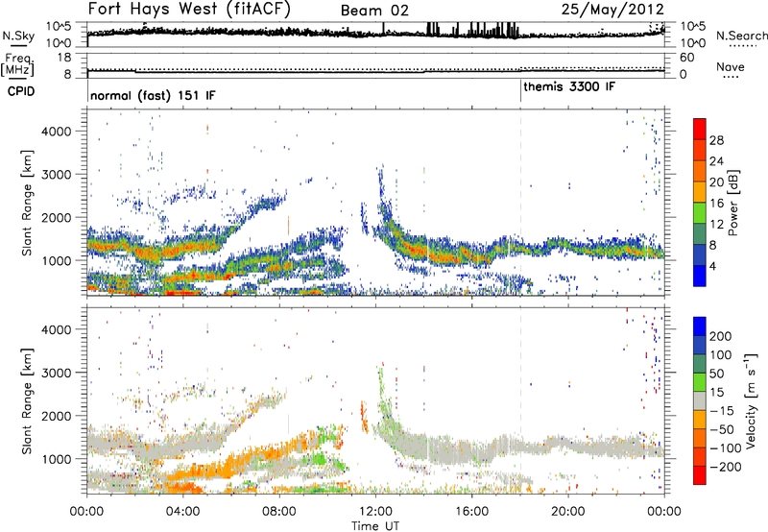Click the '10^5' left tick of noise panel
Screen dimensions: 768x532
60,26
